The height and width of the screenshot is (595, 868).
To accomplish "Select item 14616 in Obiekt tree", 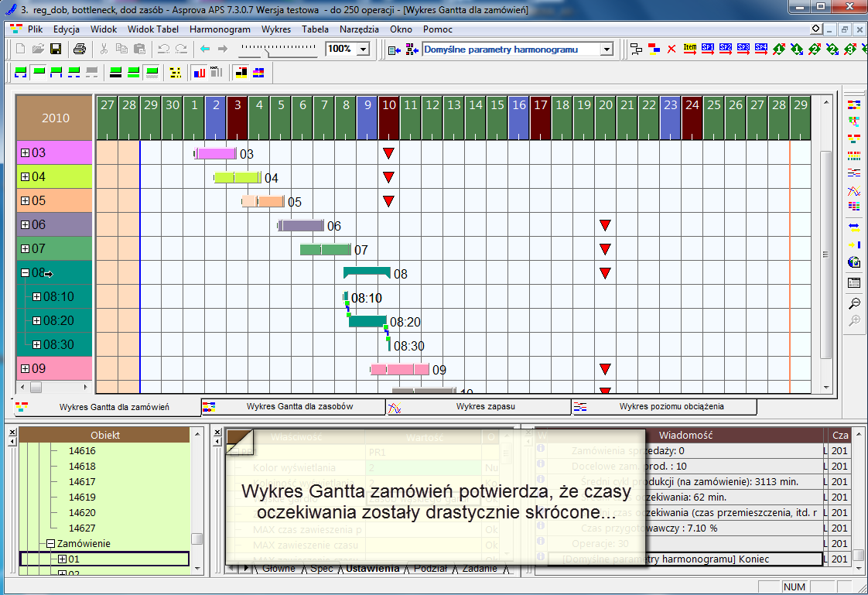I will pos(82,450).
